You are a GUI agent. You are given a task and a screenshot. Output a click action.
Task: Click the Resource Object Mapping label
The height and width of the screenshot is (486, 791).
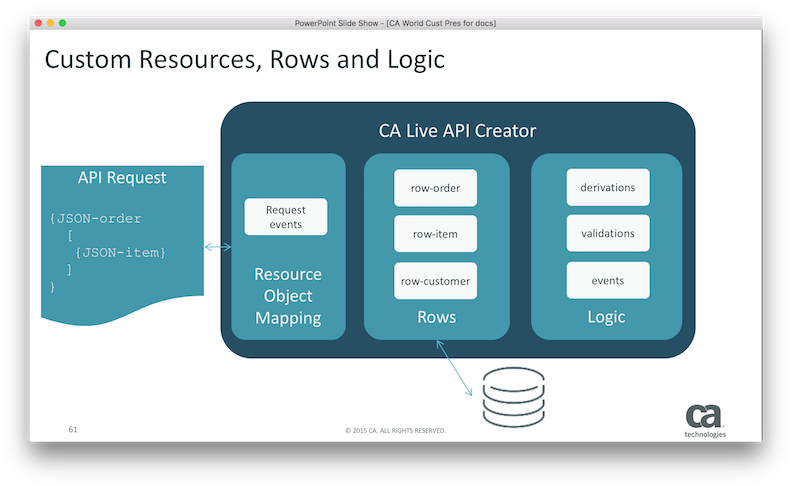(288, 296)
